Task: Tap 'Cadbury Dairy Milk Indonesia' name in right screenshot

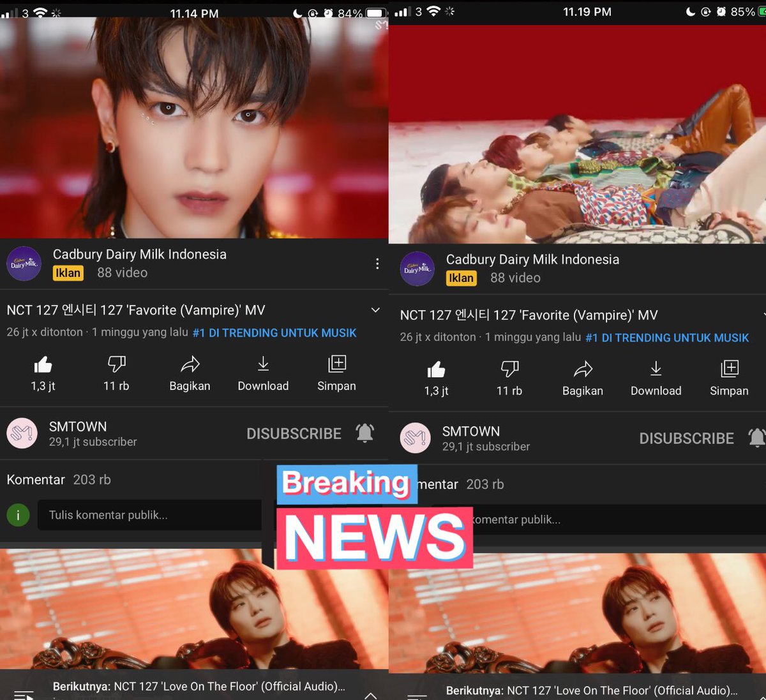Action: click(x=533, y=259)
